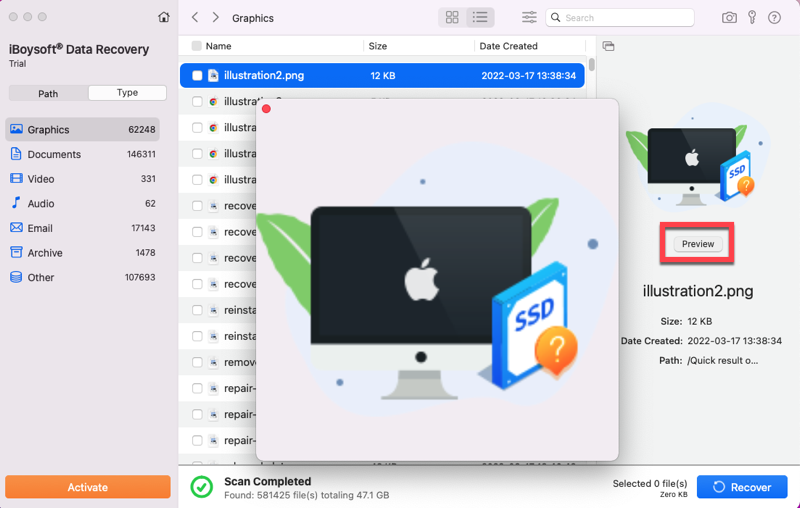Click the key license icon
The height and width of the screenshot is (508, 800).
[752, 18]
